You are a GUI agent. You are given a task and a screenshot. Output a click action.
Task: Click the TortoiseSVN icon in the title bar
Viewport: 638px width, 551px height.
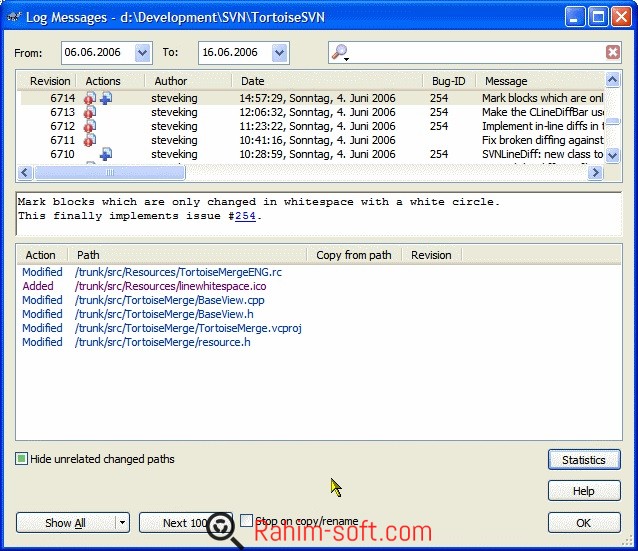(x=15, y=17)
